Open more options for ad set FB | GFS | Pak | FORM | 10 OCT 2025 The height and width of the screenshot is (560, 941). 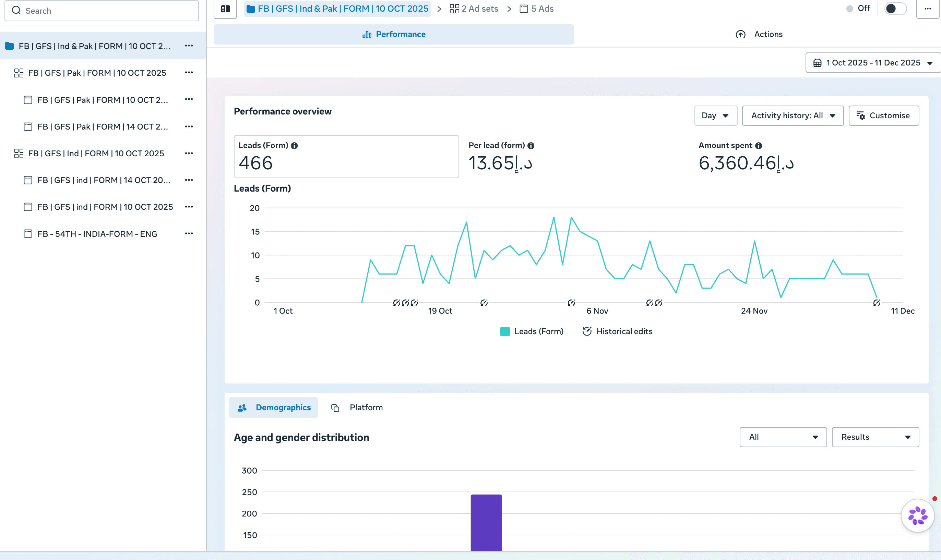pyautogui.click(x=189, y=72)
